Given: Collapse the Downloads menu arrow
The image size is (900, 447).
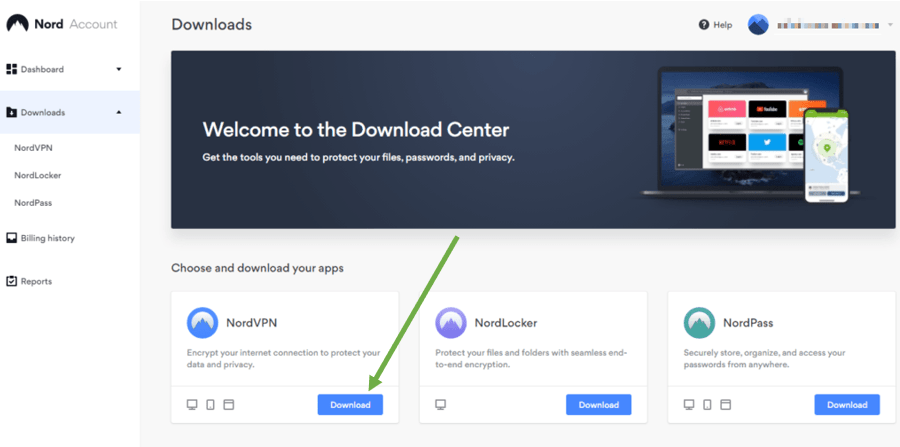Looking at the screenshot, I should (x=119, y=112).
